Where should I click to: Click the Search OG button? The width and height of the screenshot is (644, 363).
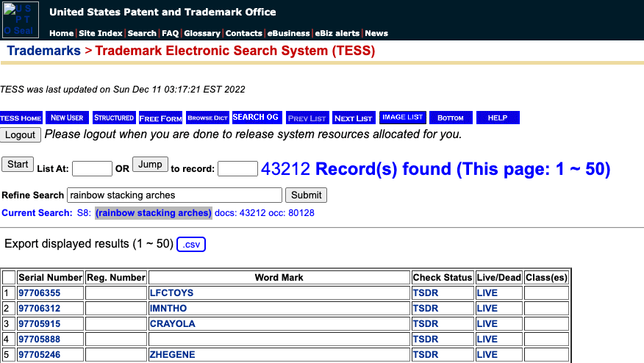tap(256, 118)
